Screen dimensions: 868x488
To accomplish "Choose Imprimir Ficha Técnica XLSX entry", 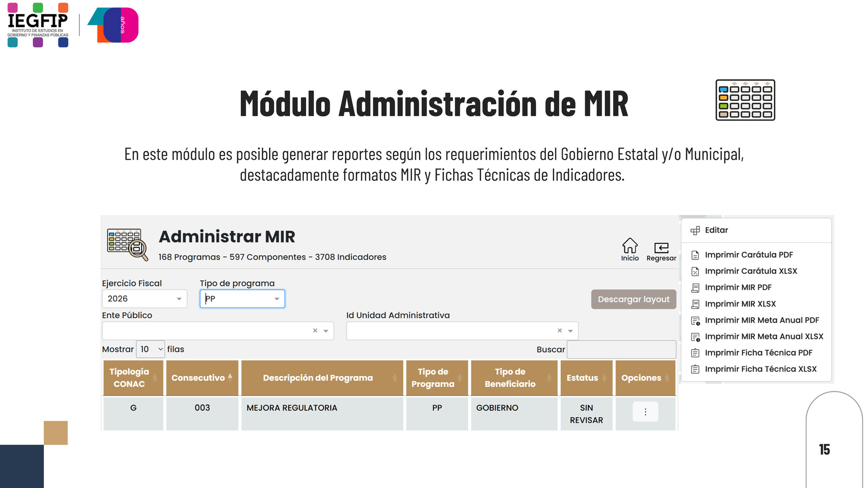I will tap(756, 369).
